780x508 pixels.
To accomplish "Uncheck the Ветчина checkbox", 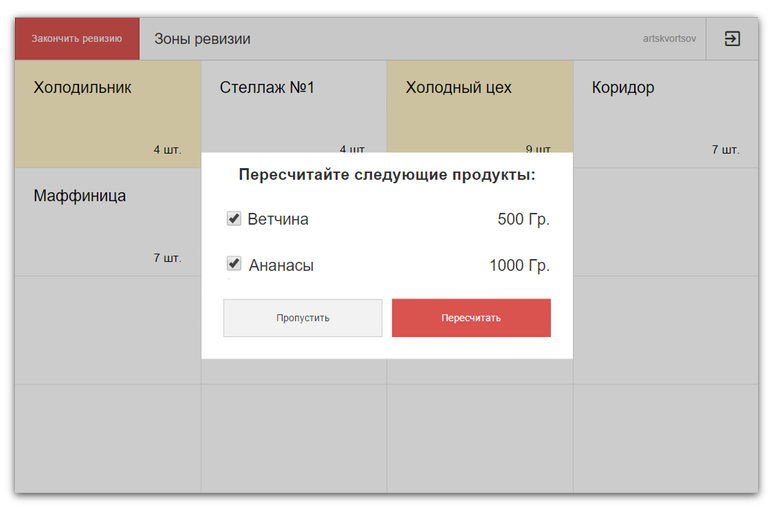I will (234, 218).
